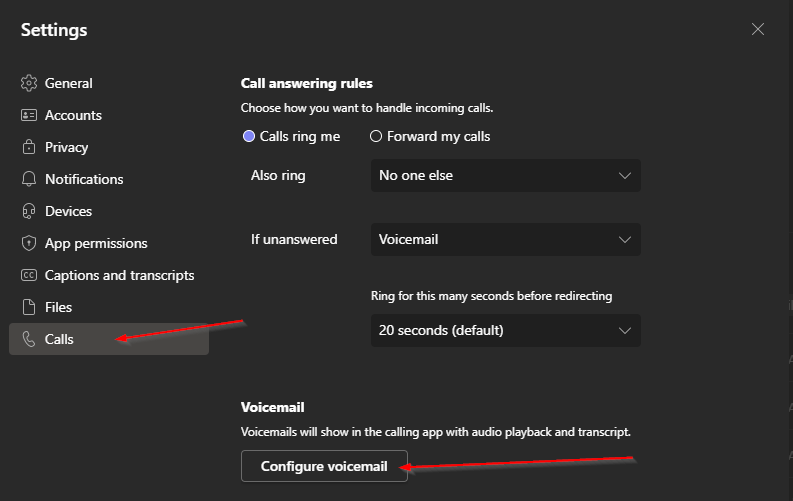Select the Calls ring me radio button

point(248,136)
